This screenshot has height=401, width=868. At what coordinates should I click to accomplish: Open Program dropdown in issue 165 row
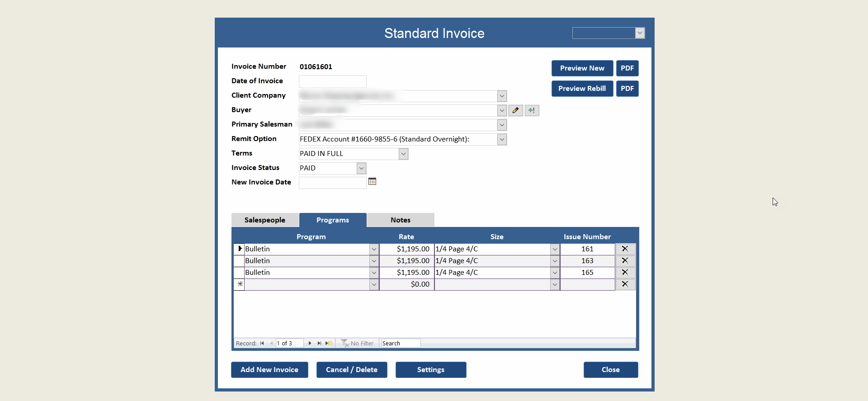pyautogui.click(x=374, y=273)
